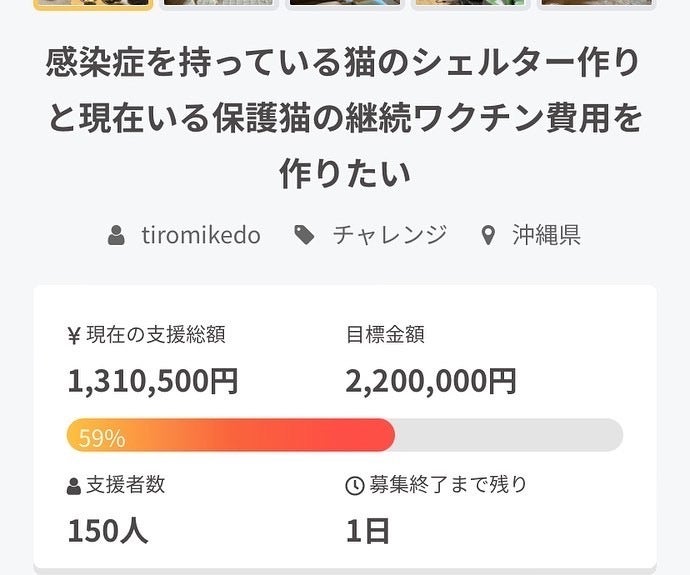This screenshot has width=690, height=575.
Task: Open the 沖縄県 location link
Action: coord(546,236)
